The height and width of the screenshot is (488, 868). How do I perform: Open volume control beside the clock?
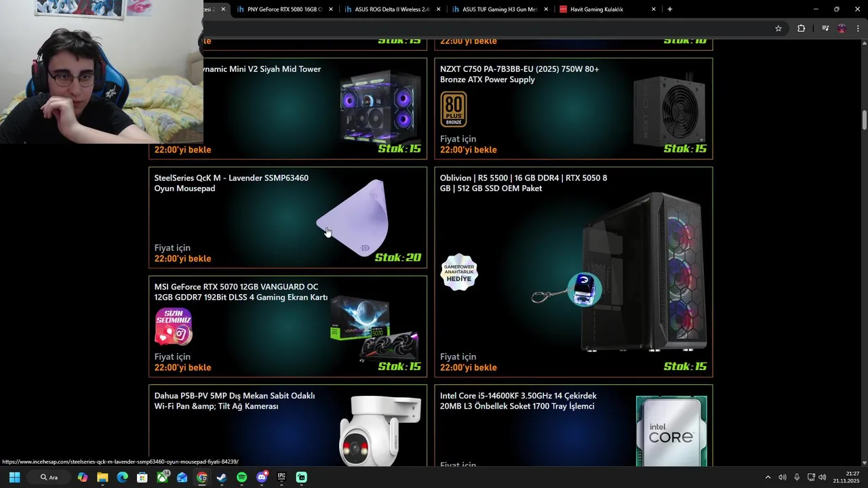pos(823,477)
